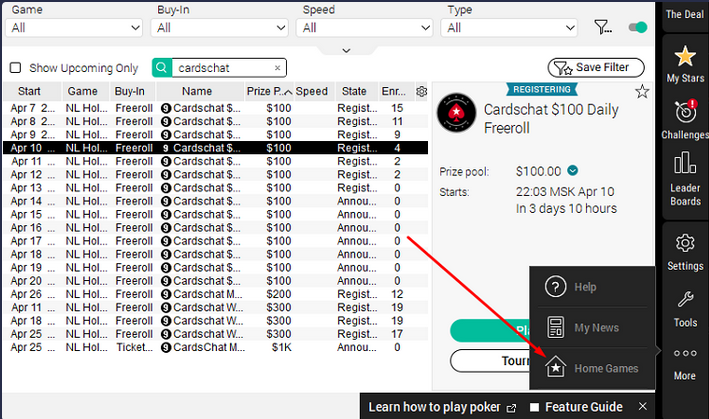Image resolution: width=709 pixels, height=419 pixels.
Task: Toggle the filters on/off switch
Action: point(638,28)
